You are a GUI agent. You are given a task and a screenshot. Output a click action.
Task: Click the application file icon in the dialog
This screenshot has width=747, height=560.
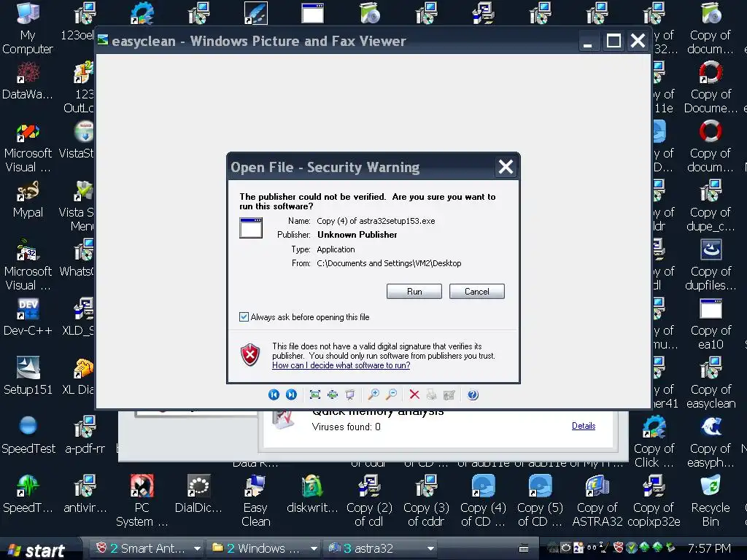tap(251, 227)
